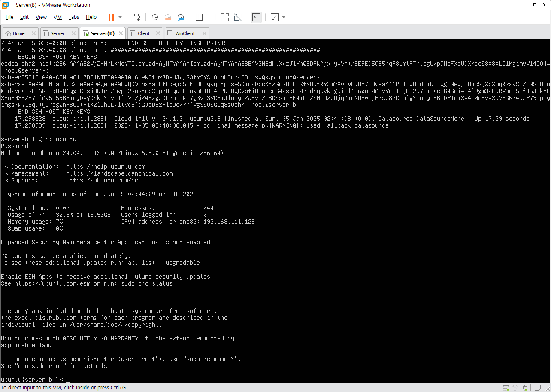
Task: Click the 'Memory usage: 7%' text
Action: tap(35, 222)
